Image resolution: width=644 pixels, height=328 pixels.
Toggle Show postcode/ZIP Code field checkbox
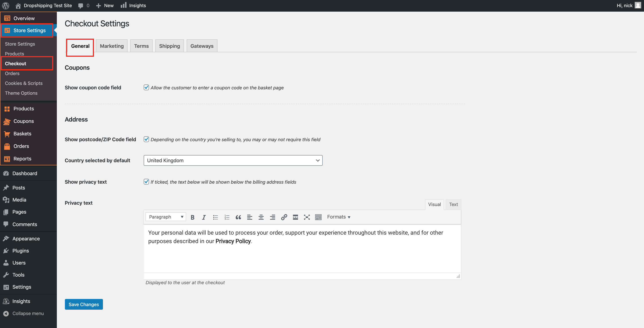click(x=146, y=139)
